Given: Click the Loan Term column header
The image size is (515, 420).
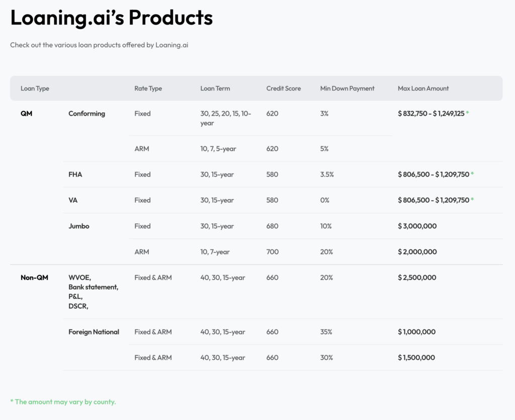Looking at the screenshot, I should (215, 89).
